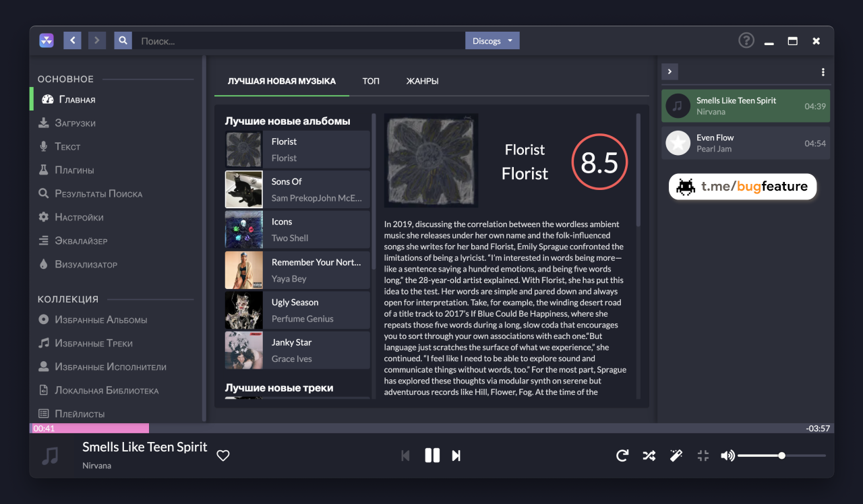The image size is (863, 504).
Task: Select the Florist album row in the list
Action: tap(297, 150)
